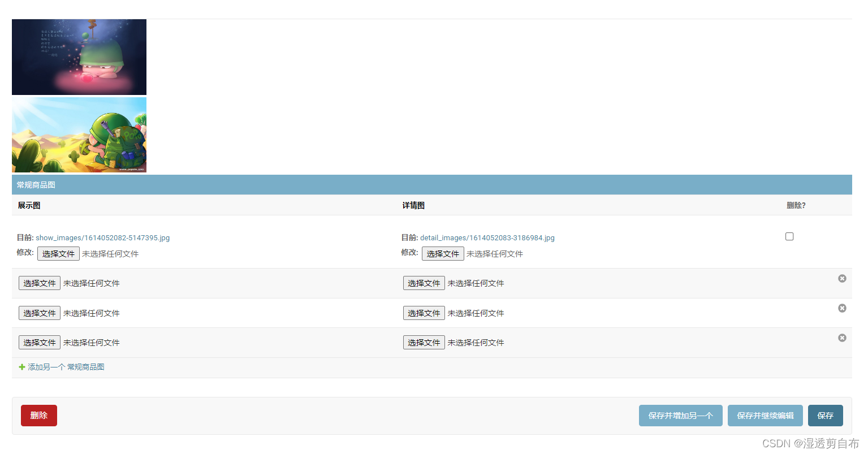This screenshot has width=868, height=454.
Task: Remove the fourth inline row with its x icon
Action: click(842, 338)
